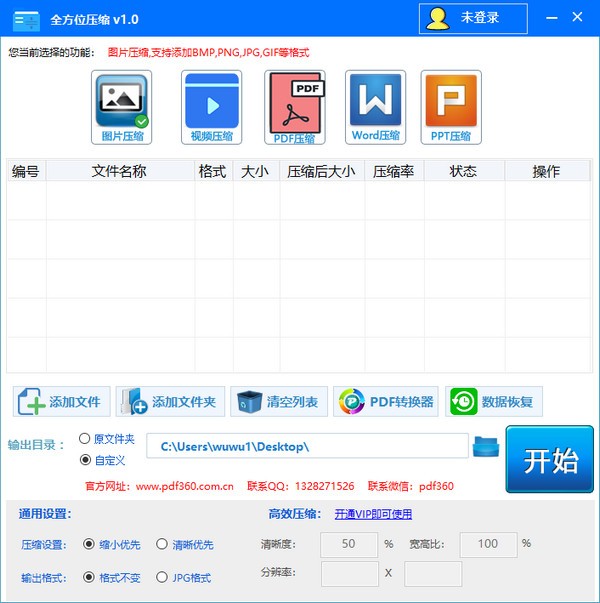Clear the list with 清空列表

(x=278, y=402)
